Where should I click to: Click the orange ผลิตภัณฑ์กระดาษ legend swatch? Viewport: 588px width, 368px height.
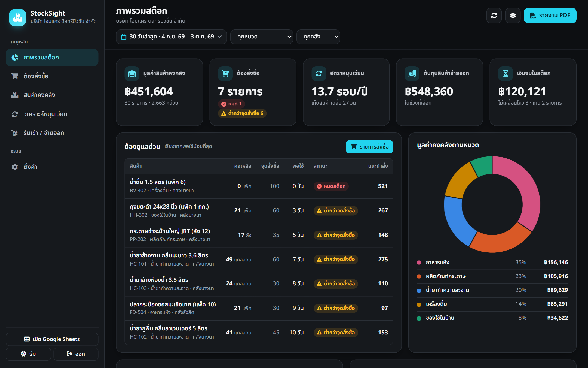pyautogui.click(x=419, y=276)
